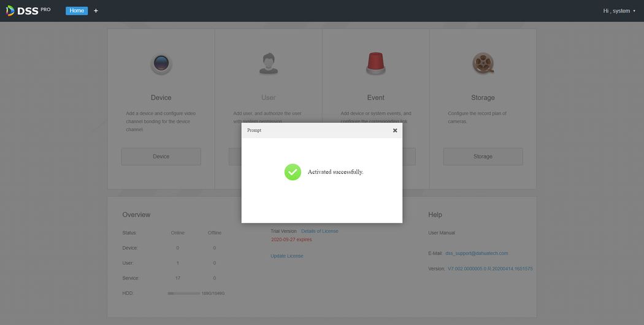The height and width of the screenshot is (325, 644).
Task: Click the DSS Pro logo
Action: [x=28, y=10]
